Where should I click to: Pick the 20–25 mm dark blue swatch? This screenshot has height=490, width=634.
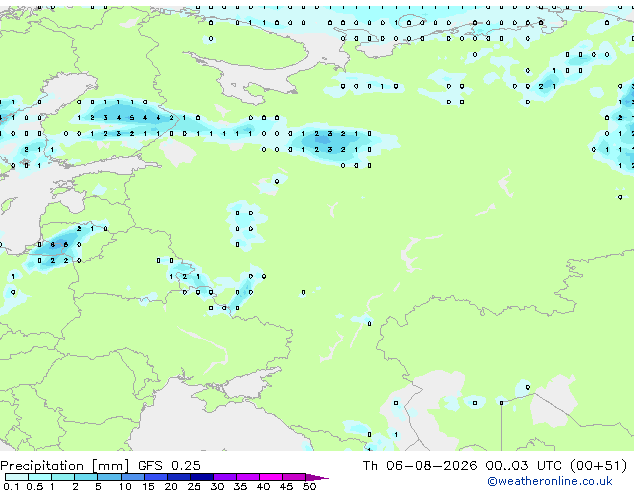[178, 477]
